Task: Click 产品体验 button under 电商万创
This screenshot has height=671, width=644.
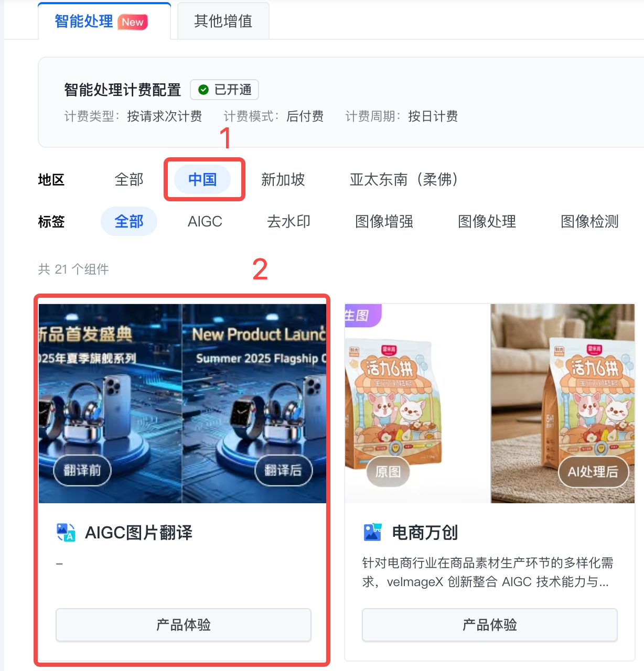Action: tap(490, 625)
